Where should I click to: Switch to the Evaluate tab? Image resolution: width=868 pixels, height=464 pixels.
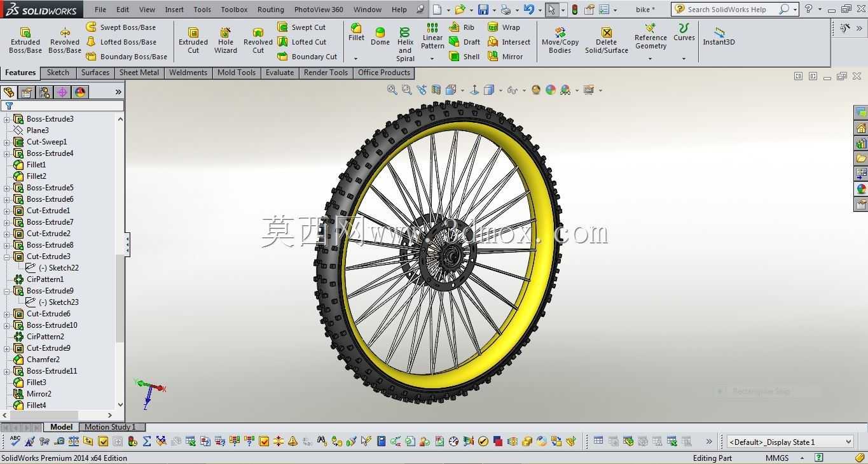[x=280, y=73]
